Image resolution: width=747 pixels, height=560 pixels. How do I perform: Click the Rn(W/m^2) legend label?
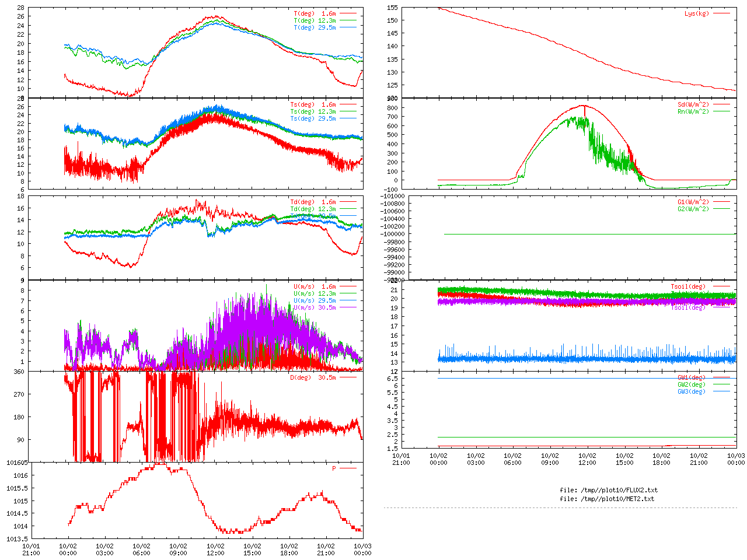tap(693, 111)
